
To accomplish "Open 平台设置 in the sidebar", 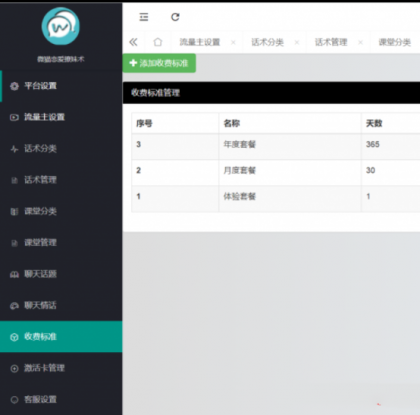I will click(x=61, y=86).
